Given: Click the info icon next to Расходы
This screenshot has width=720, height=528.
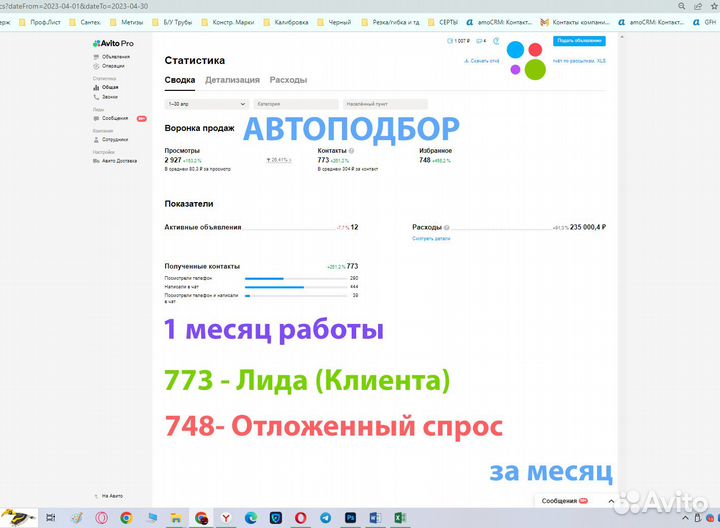Looking at the screenshot, I should [x=446, y=227].
